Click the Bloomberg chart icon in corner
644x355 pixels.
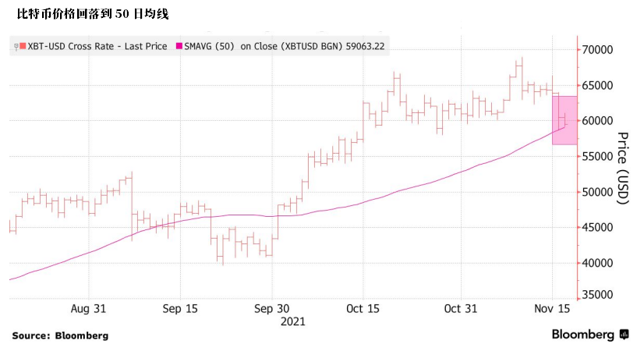pyautogui.click(x=624, y=335)
